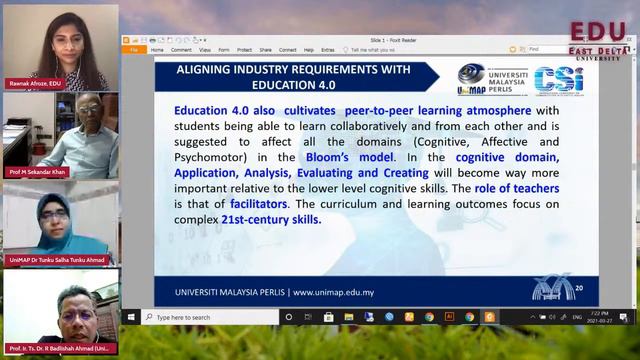Click the Print icon in quick access toolbar
This screenshot has height=360, width=640.
(152, 40)
